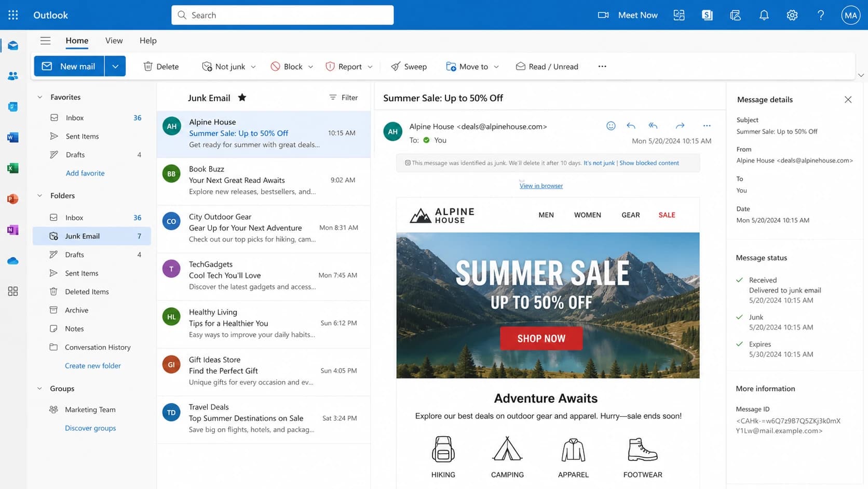Switch to the View tab
The image size is (868, 489).
point(114,41)
